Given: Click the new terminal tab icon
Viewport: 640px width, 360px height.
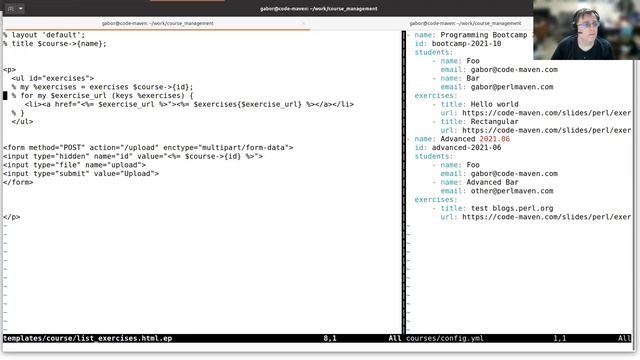Looking at the screenshot, I should pos(11,9).
